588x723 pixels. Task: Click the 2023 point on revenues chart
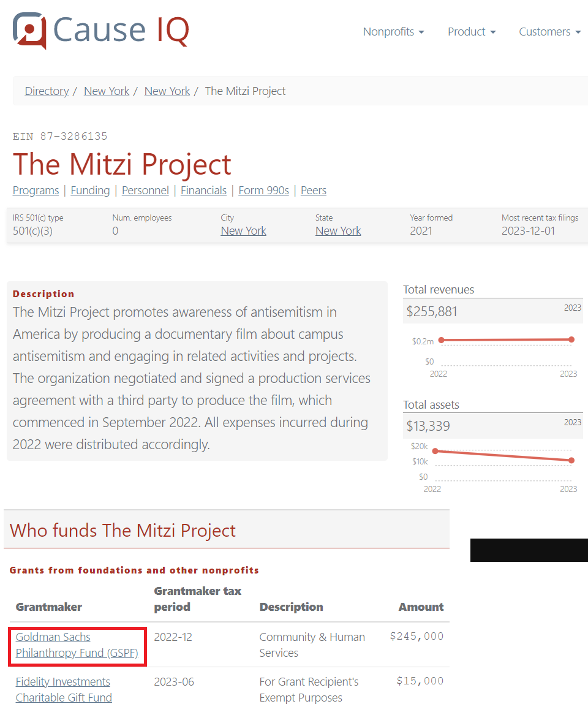[571, 339]
